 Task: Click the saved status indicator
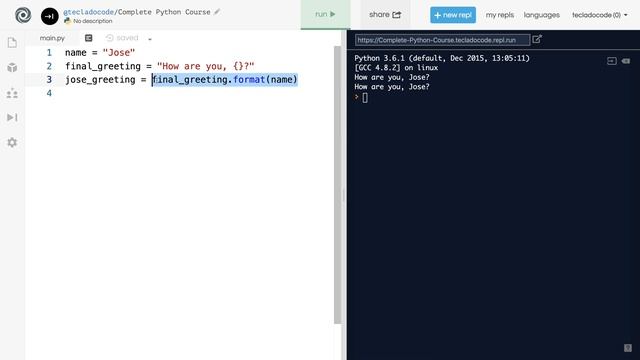tap(122, 38)
